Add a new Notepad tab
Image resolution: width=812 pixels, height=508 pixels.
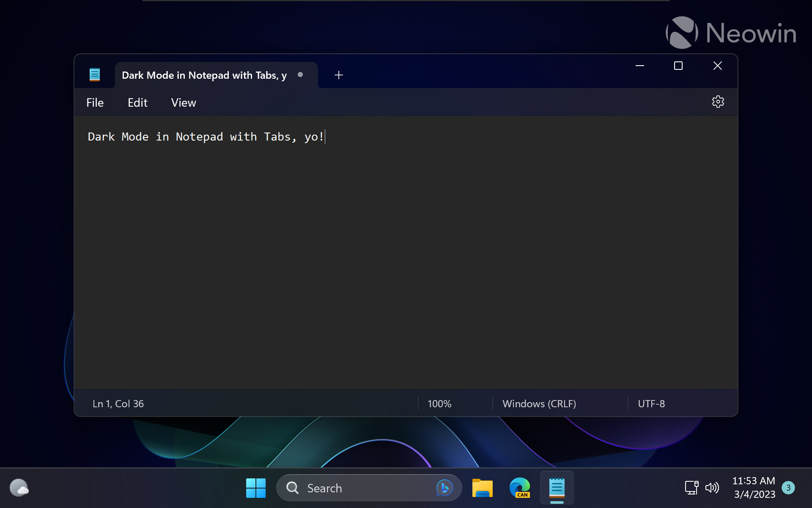(338, 75)
